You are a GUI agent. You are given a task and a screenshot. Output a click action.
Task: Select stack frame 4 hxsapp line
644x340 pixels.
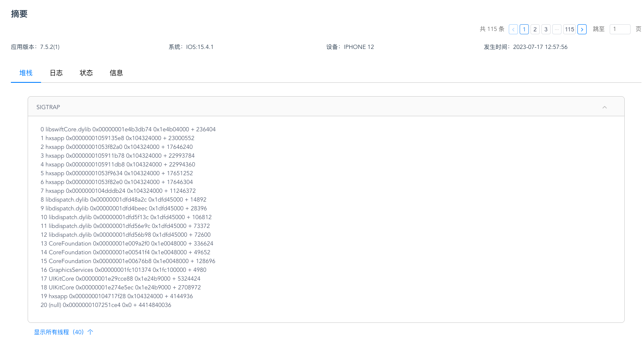[x=118, y=164]
